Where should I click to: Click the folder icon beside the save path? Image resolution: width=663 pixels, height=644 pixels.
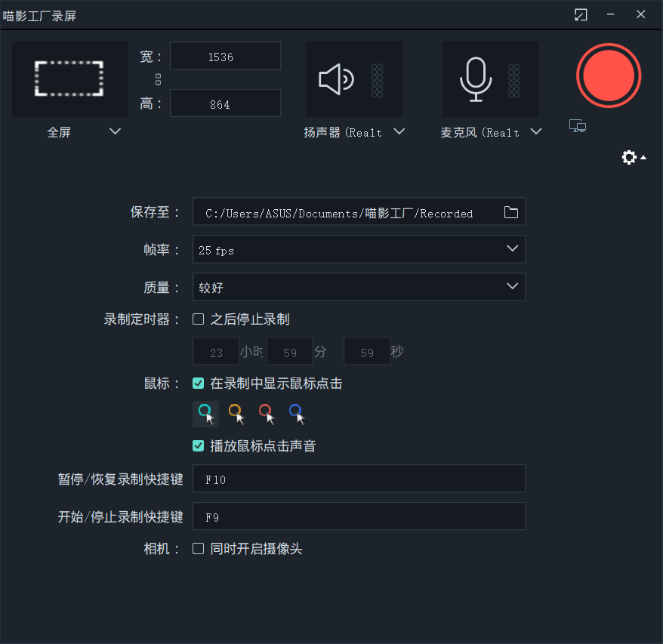tap(510, 212)
